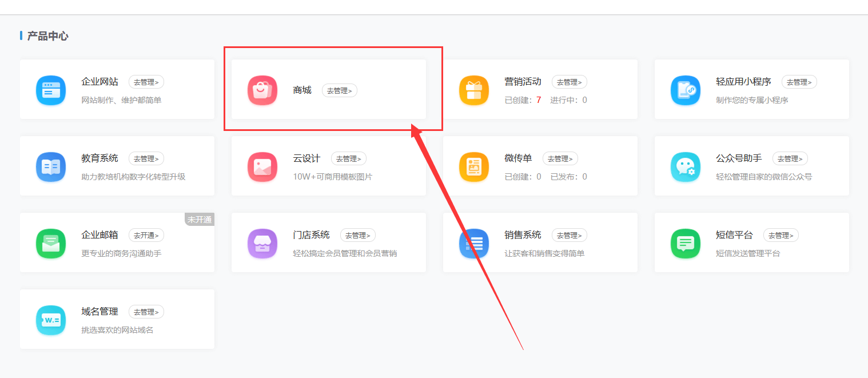Open the 云设计 picture icon
868x378 pixels.
coord(262,167)
